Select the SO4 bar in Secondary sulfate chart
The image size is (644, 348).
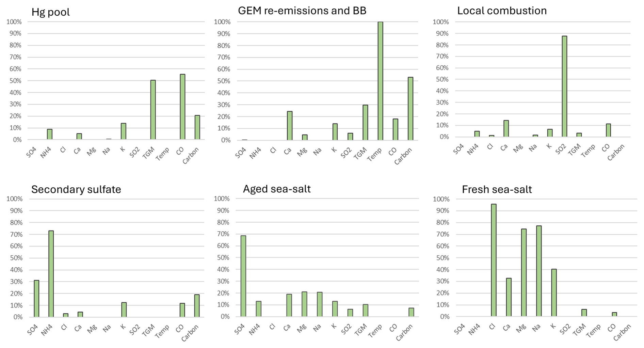click(36, 298)
